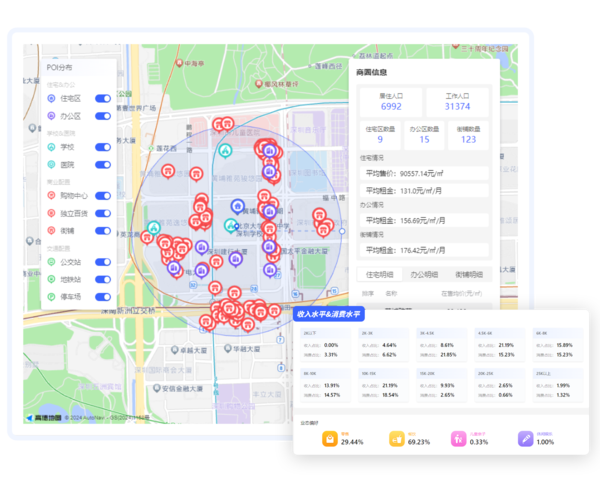Image resolution: width=600 pixels, height=480 pixels.
Task: Hide 地铁站 markers with its toggle
Action: coord(103,279)
